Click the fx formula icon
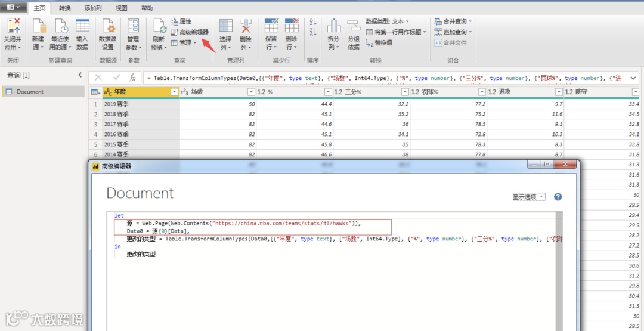Screen dimensions: 644x331 point(132,78)
